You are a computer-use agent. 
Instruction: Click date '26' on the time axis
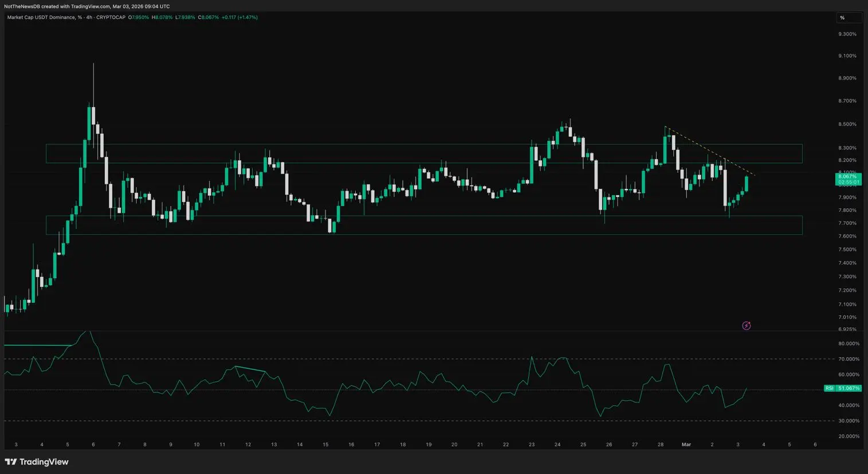pyautogui.click(x=609, y=445)
